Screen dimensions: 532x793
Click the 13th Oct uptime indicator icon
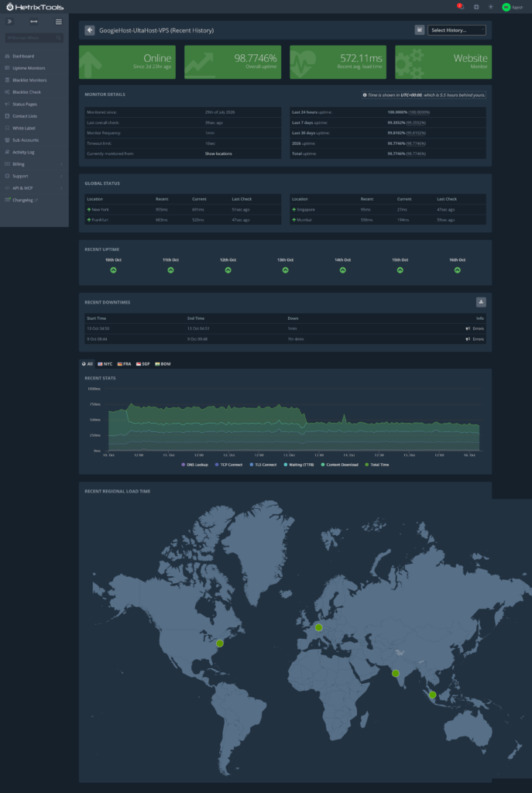[x=285, y=270]
